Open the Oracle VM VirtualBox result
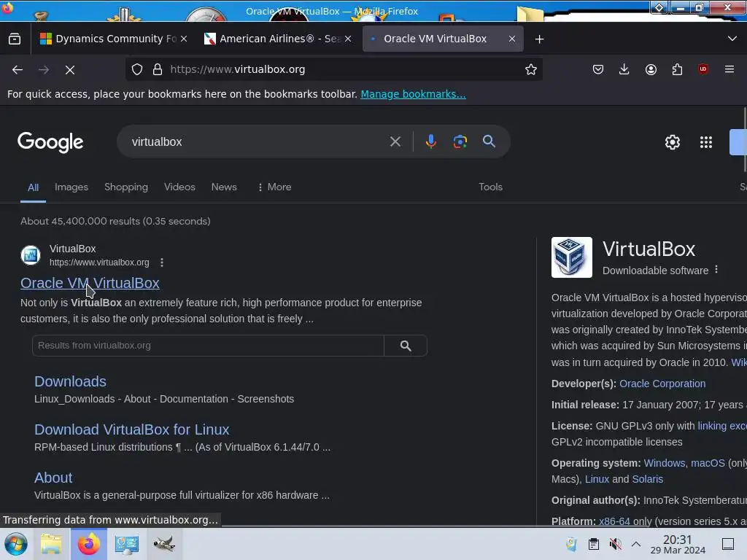This screenshot has width=747, height=560. tap(90, 283)
